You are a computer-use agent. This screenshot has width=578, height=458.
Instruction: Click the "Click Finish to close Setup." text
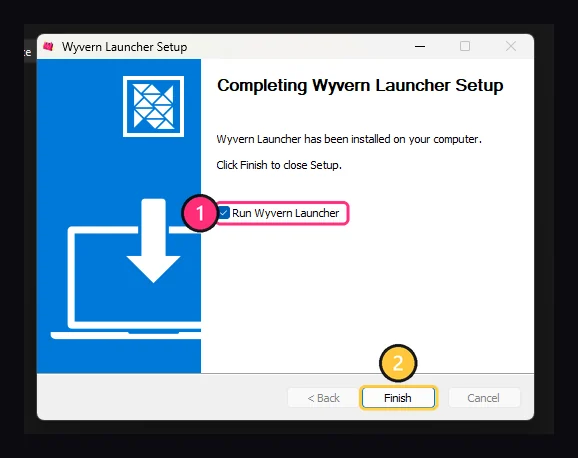click(279, 165)
